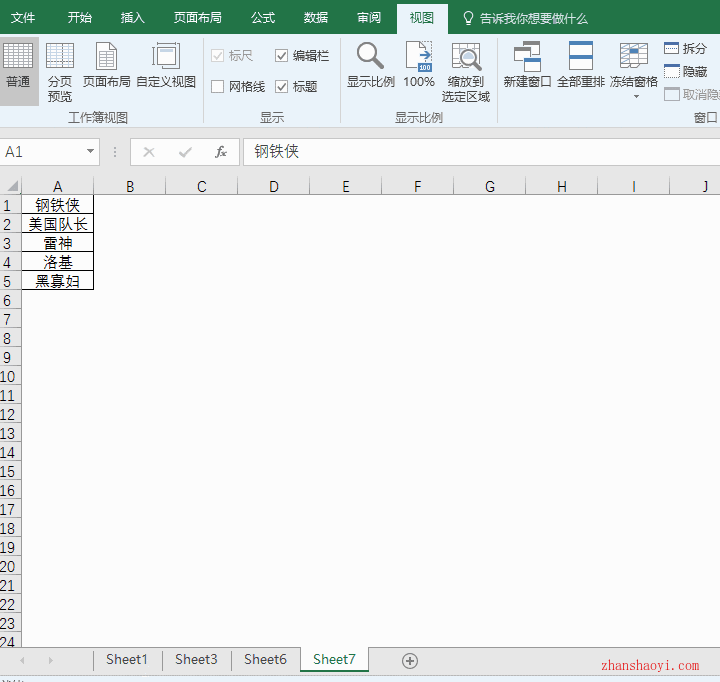Select row 20 header
Screen dimensions: 720x682
point(10,566)
